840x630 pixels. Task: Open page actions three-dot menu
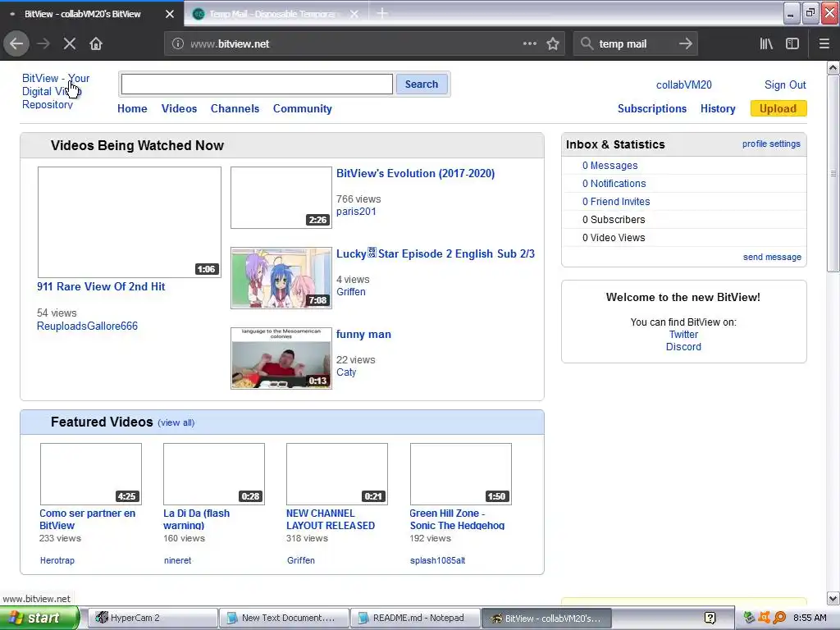click(530, 43)
